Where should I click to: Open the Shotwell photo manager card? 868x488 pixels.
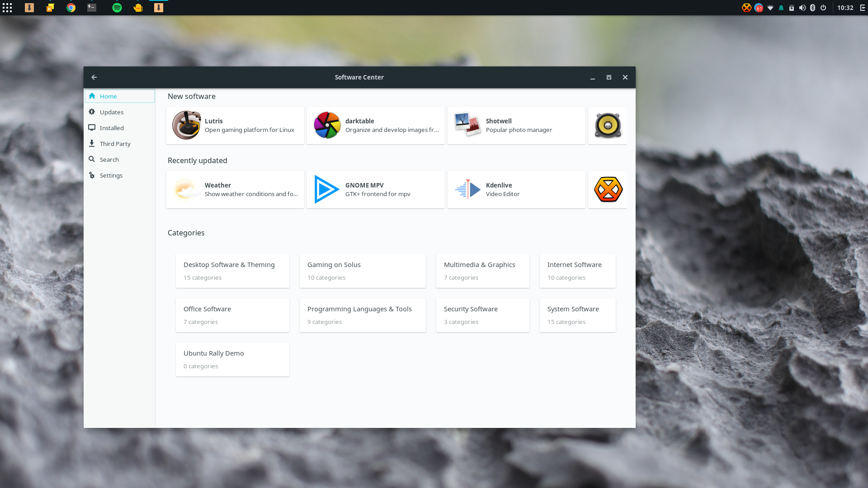pyautogui.click(x=516, y=126)
